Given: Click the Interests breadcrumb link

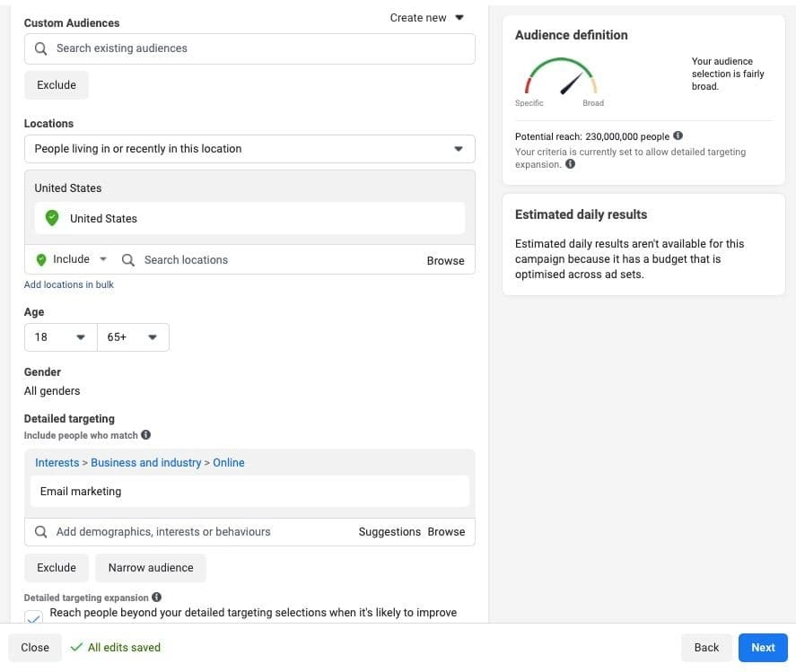Looking at the screenshot, I should coord(57,463).
